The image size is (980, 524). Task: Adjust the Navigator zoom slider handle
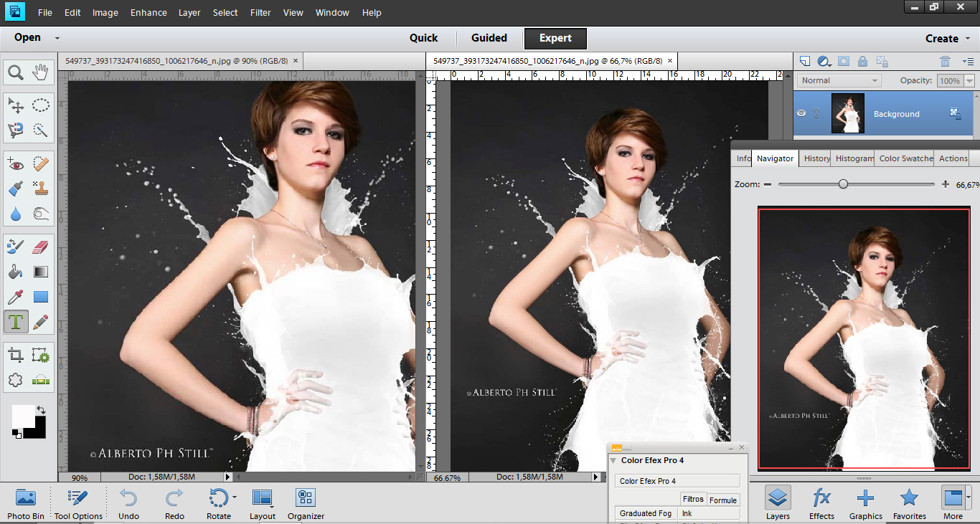pos(843,184)
